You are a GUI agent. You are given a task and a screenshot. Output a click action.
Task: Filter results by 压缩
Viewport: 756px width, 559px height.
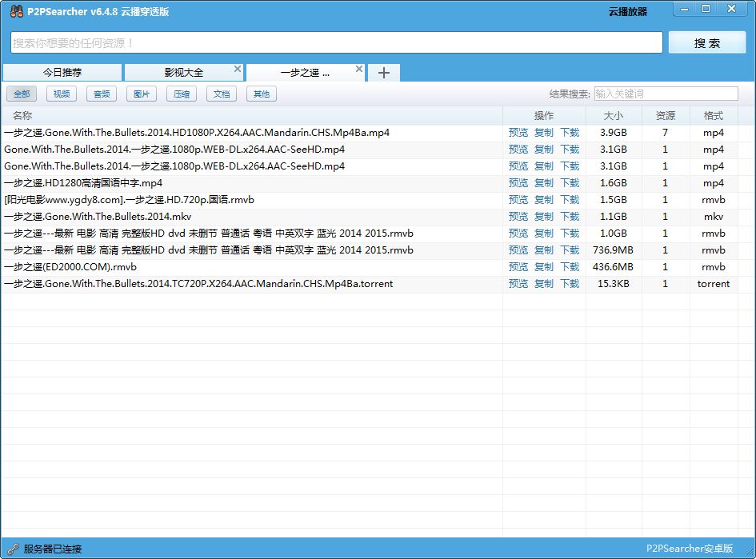coord(182,94)
